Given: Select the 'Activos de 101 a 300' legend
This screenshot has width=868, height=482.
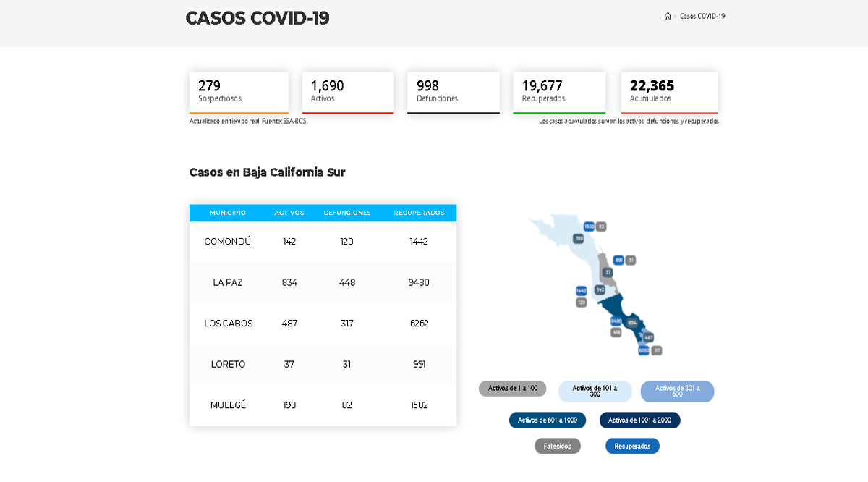Looking at the screenshot, I should tap(595, 392).
